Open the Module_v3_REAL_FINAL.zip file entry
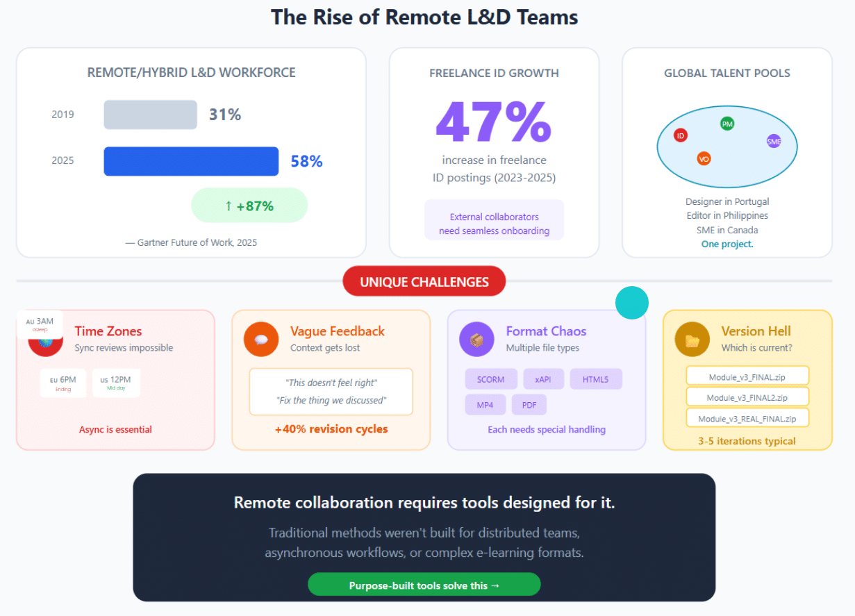 (747, 419)
